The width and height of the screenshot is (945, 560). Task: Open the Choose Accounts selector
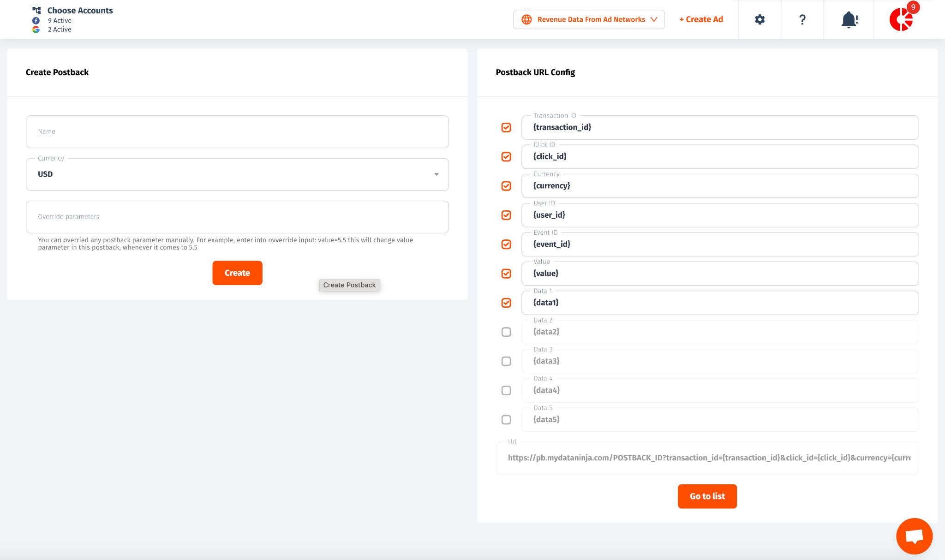click(80, 11)
